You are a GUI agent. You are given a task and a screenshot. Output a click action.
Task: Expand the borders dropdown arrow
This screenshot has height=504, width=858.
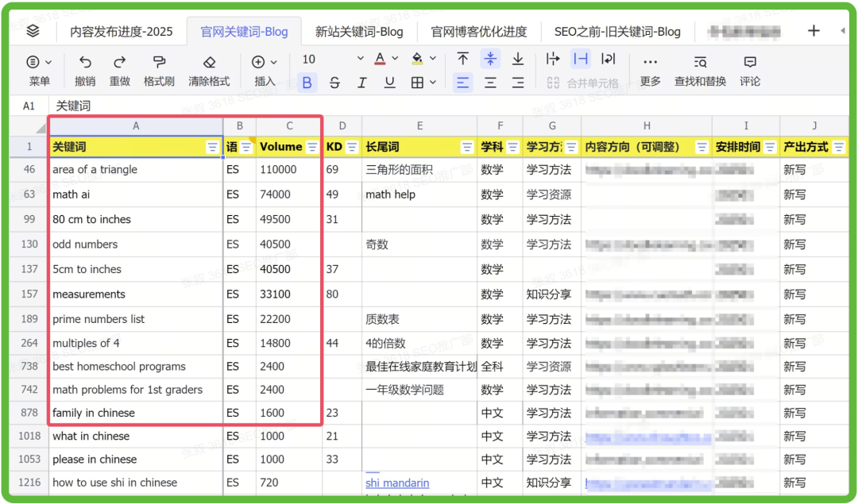click(x=433, y=83)
